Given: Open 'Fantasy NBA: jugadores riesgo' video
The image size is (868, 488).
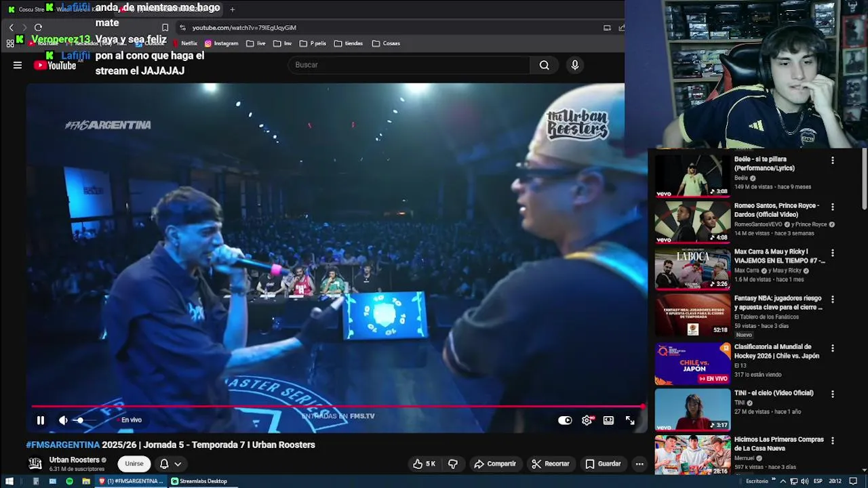Looking at the screenshot, I should click(692, 314).
